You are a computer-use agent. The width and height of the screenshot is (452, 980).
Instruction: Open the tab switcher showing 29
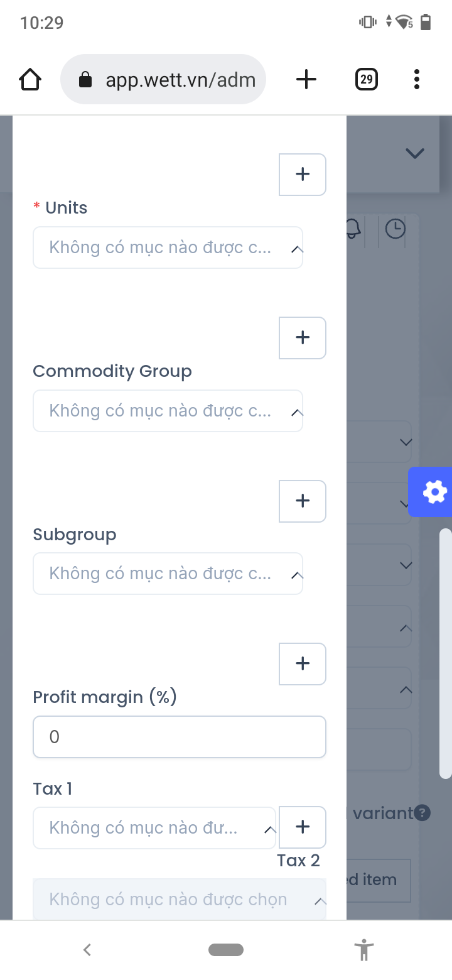pos(366,79)
